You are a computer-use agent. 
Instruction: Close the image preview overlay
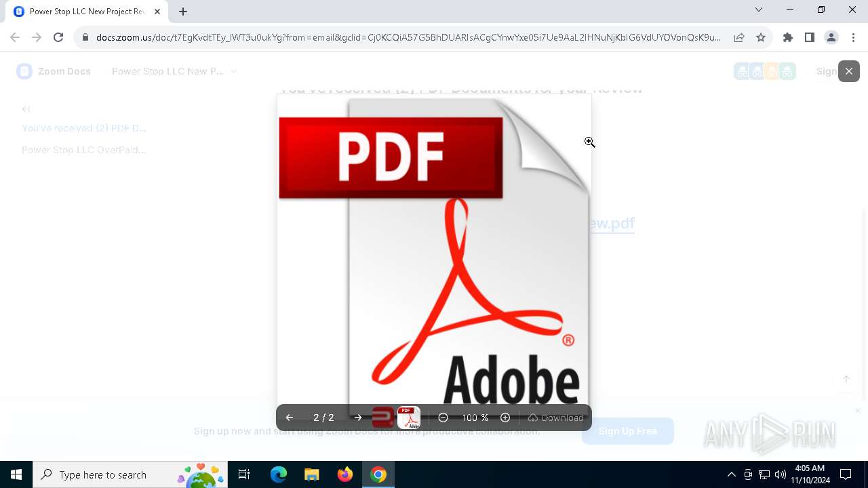click(x=848, y=71)
